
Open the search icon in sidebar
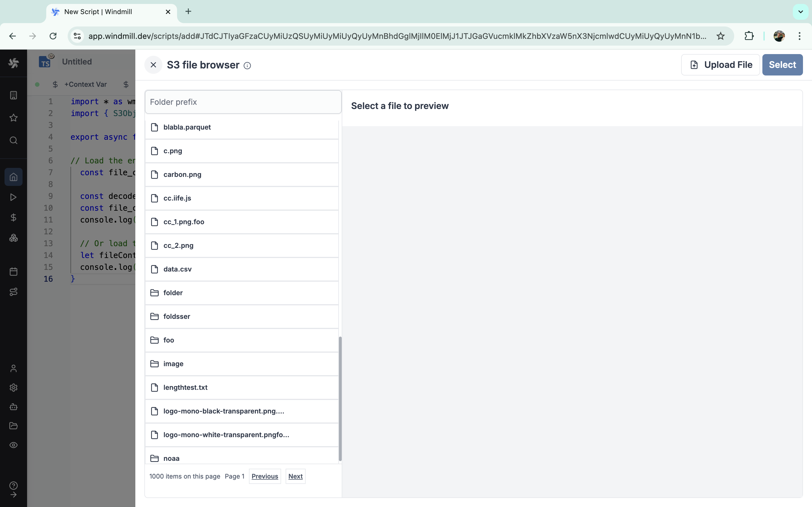[14, 140]
